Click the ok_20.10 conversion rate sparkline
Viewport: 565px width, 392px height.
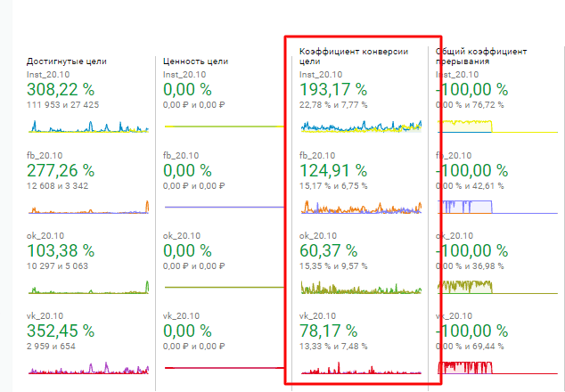click(362, 287)
